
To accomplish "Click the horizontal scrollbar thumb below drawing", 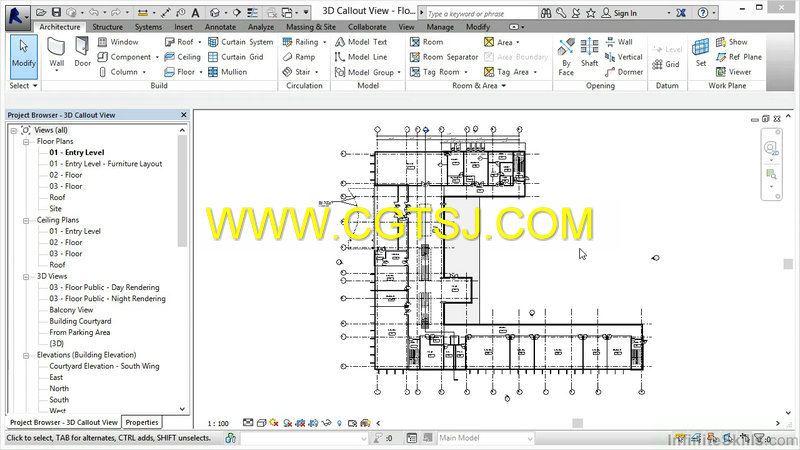I will [x=578, y=423].
